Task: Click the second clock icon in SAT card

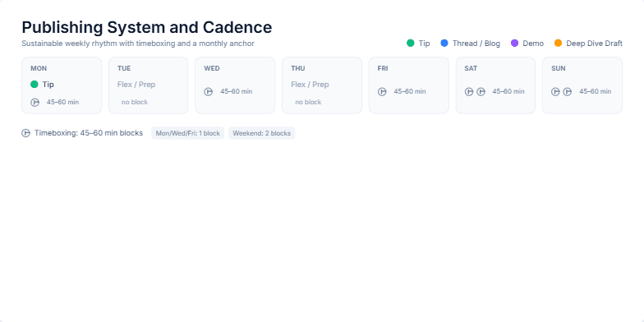Action: coord(481,92)
